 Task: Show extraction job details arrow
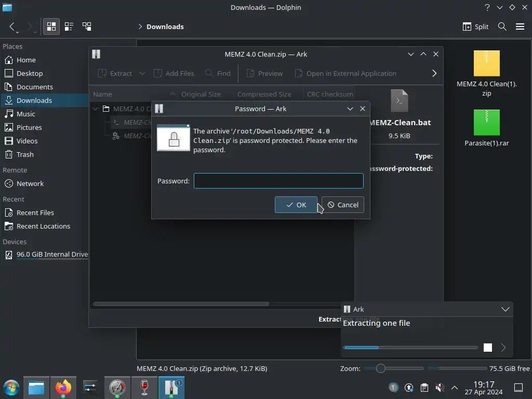click(x=503, y=348)
